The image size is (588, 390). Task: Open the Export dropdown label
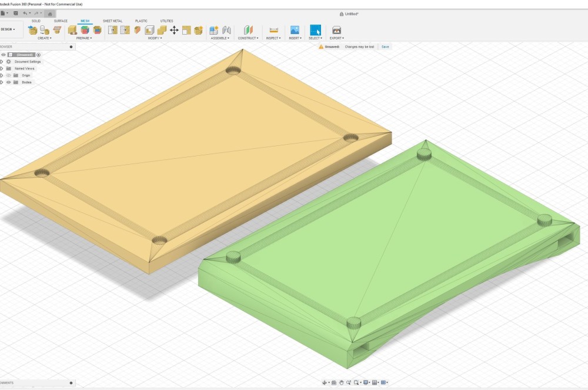[336, 38]
